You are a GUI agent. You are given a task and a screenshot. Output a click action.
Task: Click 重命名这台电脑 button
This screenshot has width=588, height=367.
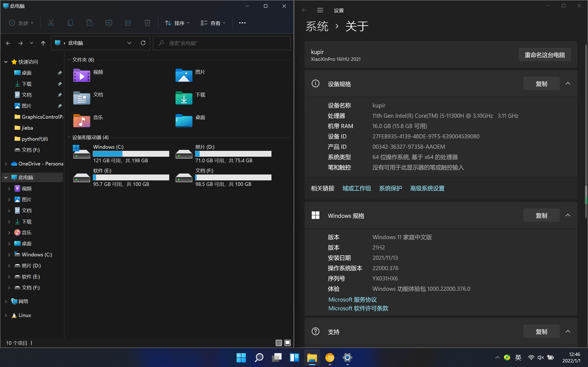pos(545,55)
